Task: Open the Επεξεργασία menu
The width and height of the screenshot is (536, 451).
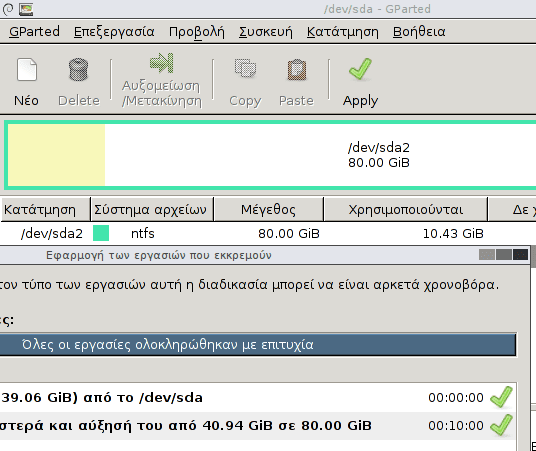Action: pos(114,32)
